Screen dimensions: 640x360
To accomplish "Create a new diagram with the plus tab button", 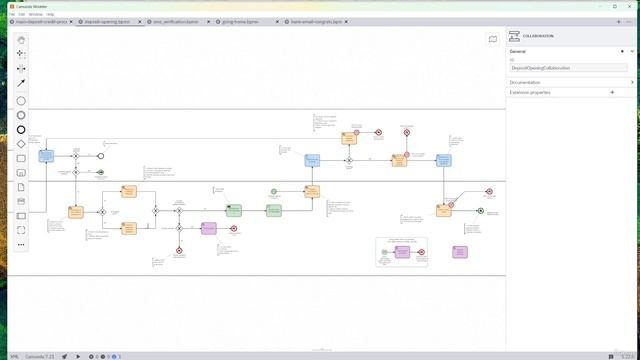I will (x=619, y=22).
